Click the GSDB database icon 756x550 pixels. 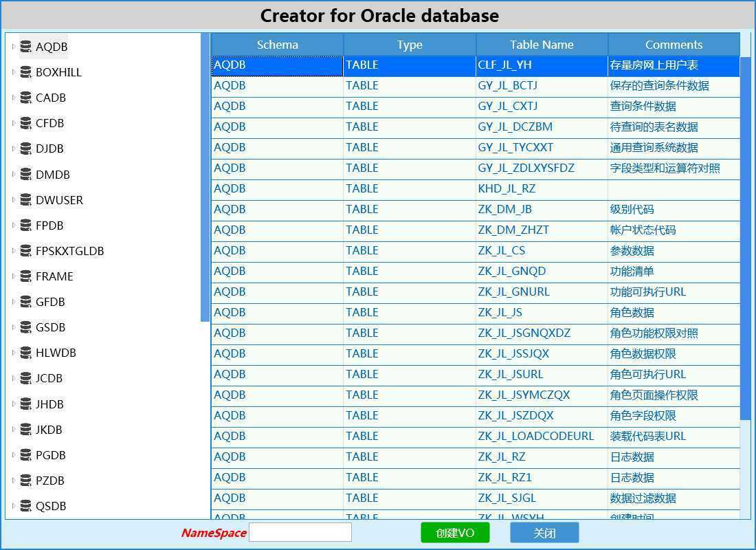click(x=25, y=327)
